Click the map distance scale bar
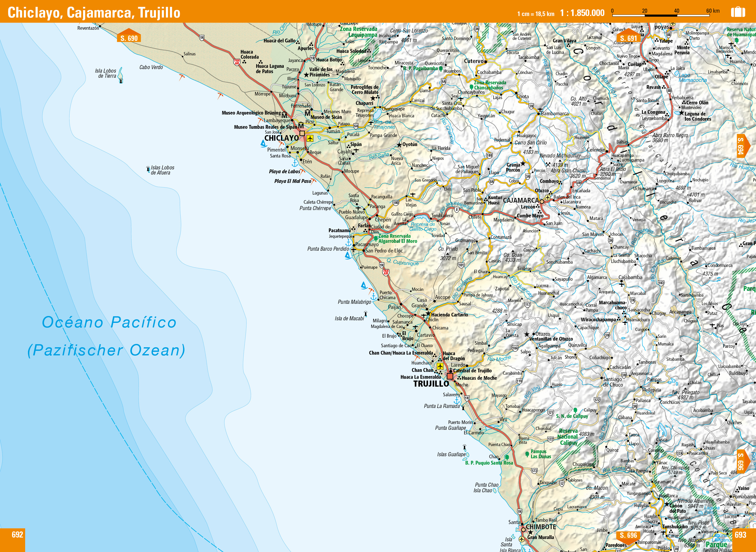756x552 pixels. (661, 15)
